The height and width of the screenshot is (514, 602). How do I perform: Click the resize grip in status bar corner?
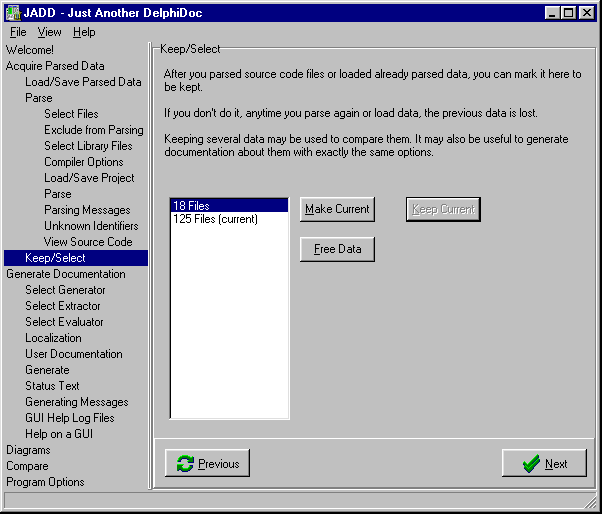click(x=590, y=502)
